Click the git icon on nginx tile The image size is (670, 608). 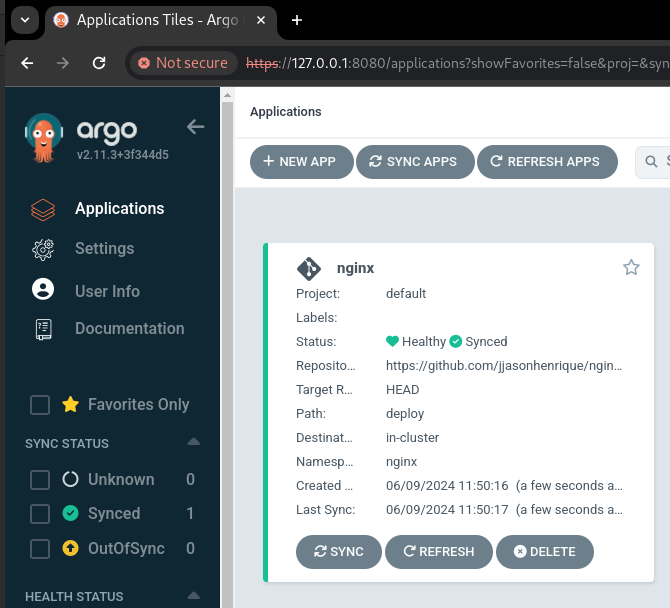(x=309, y=268)
